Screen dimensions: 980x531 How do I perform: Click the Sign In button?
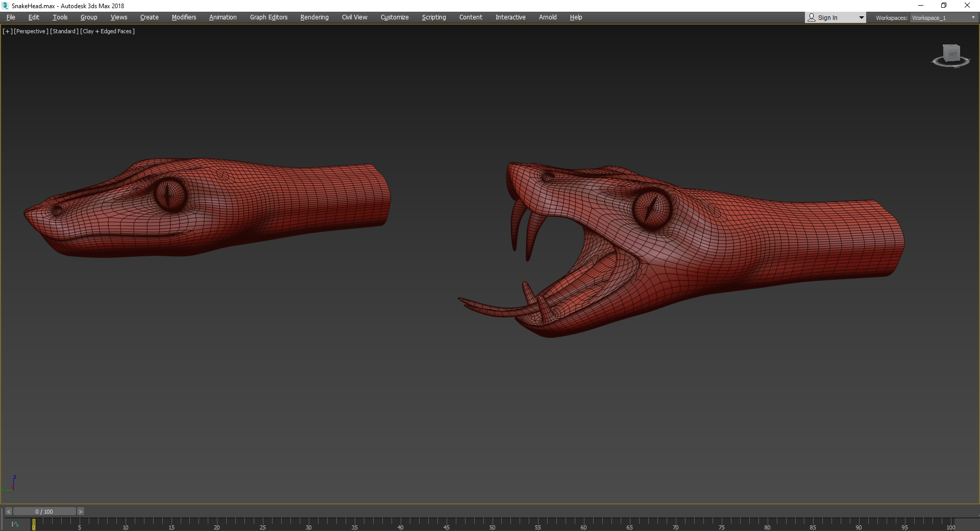pos(827,17)
